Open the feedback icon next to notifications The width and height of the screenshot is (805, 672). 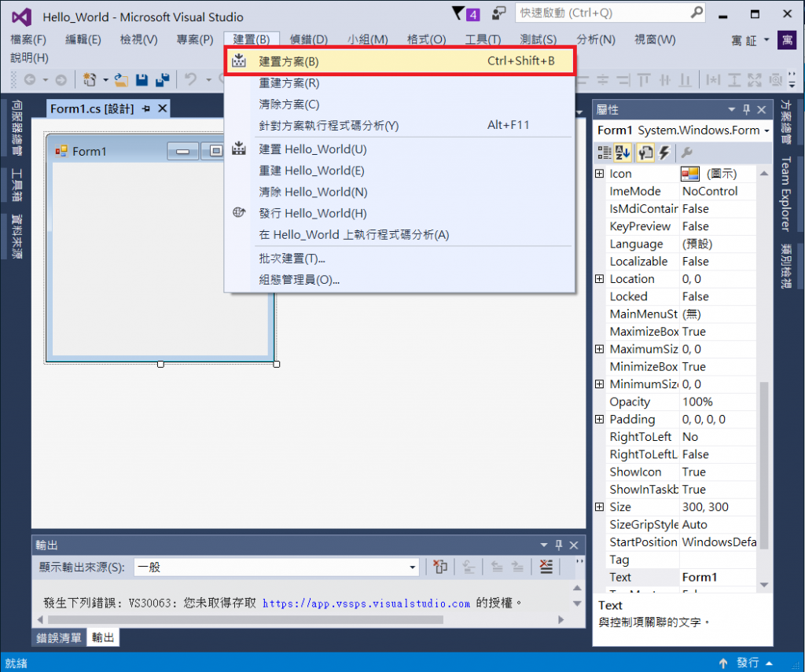coord(498,13)
